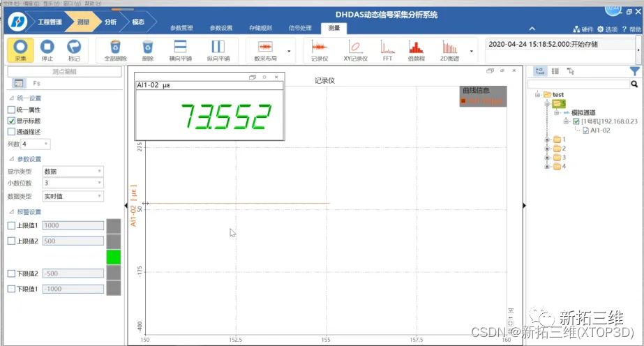Collapse right panel with the black arrow
Image resolution: width=644 pixels, height=346 pixels.
(524, 205)
